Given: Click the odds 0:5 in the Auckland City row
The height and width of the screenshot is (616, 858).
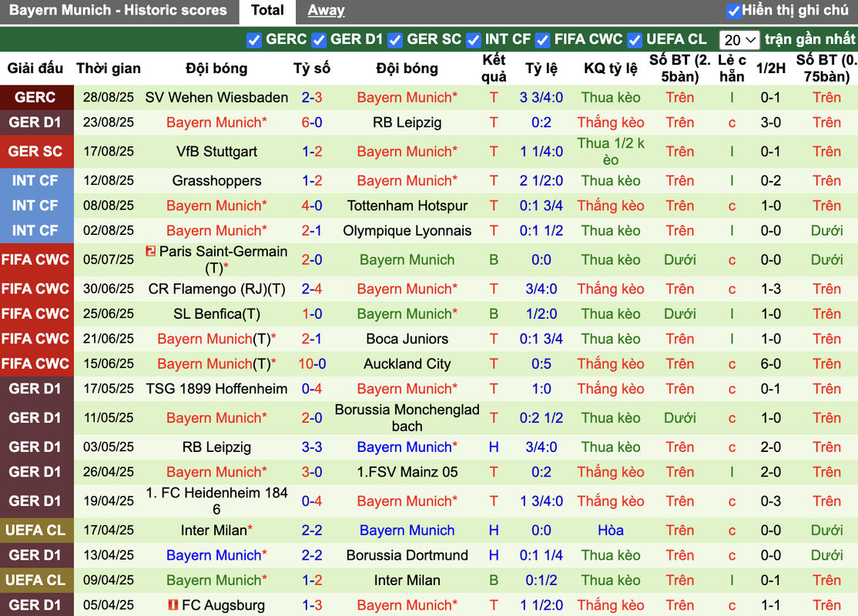Looking at the screenshot, I should click(541, 363).
